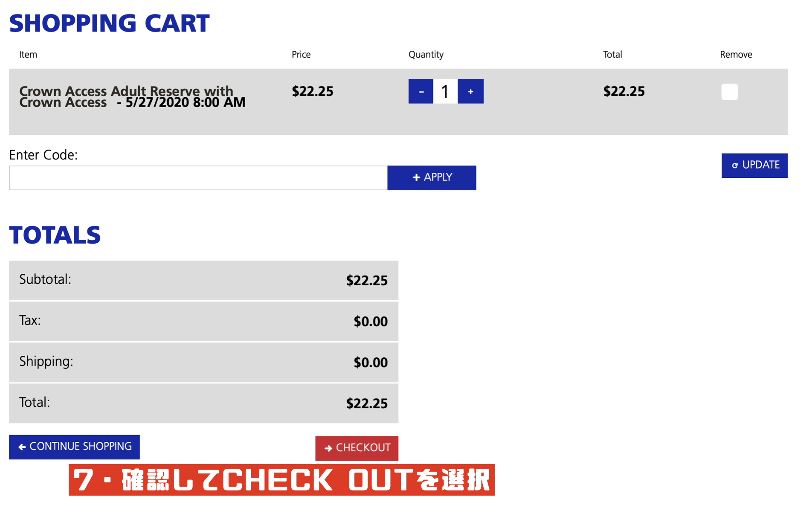Screen dimensions: 812x505
Task: Click the Quantity column header
Action: point(426,55)
